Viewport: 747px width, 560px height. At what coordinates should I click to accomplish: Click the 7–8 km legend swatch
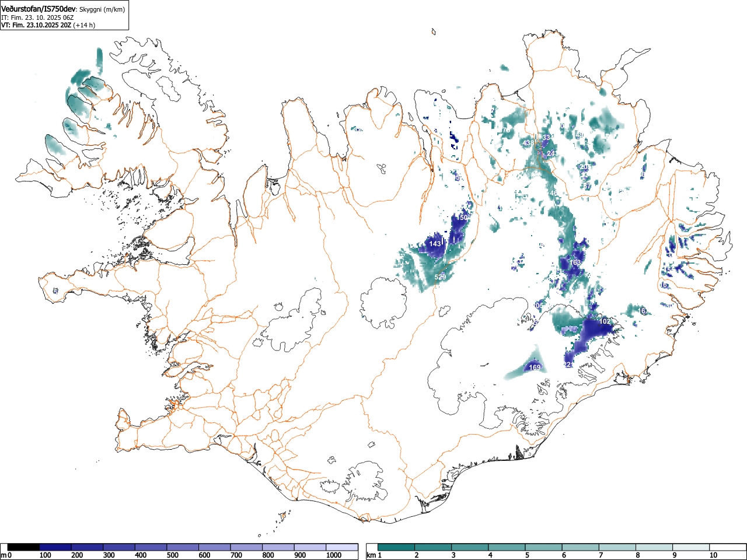[617, 547]
